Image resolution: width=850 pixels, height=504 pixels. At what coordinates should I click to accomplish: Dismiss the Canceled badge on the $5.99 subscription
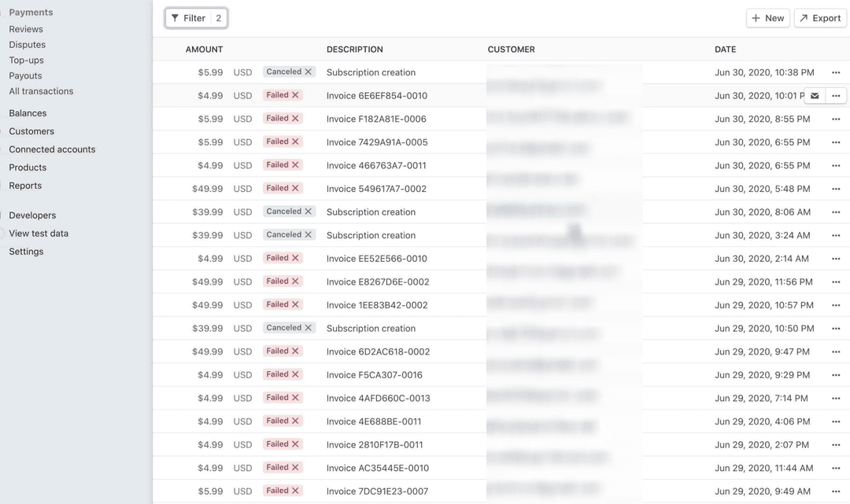307,72
